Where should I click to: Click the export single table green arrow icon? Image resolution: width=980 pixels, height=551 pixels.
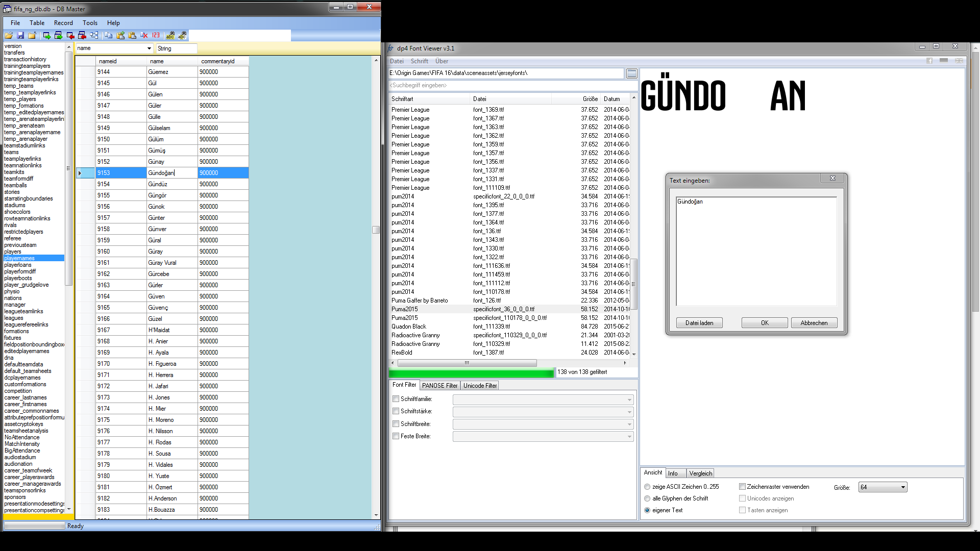pos(47,35)
